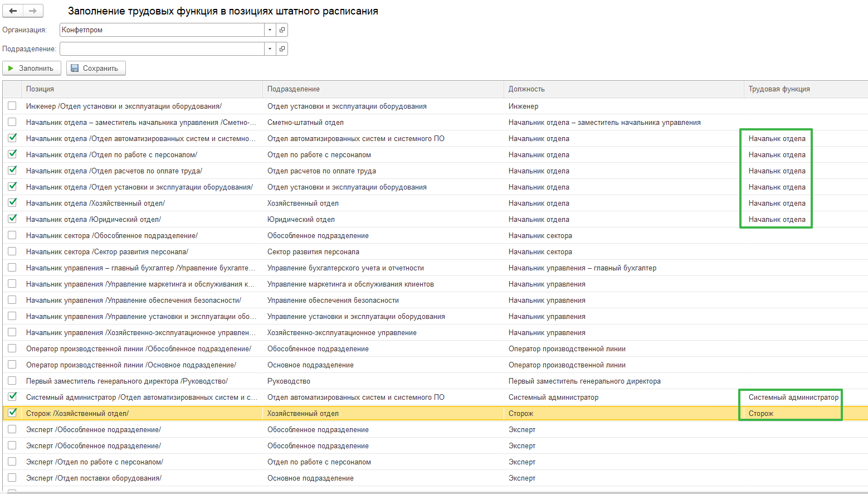868x494 pixels.
Task: Sort by the Трудовая функция column header
Action: tap(806, 89)
